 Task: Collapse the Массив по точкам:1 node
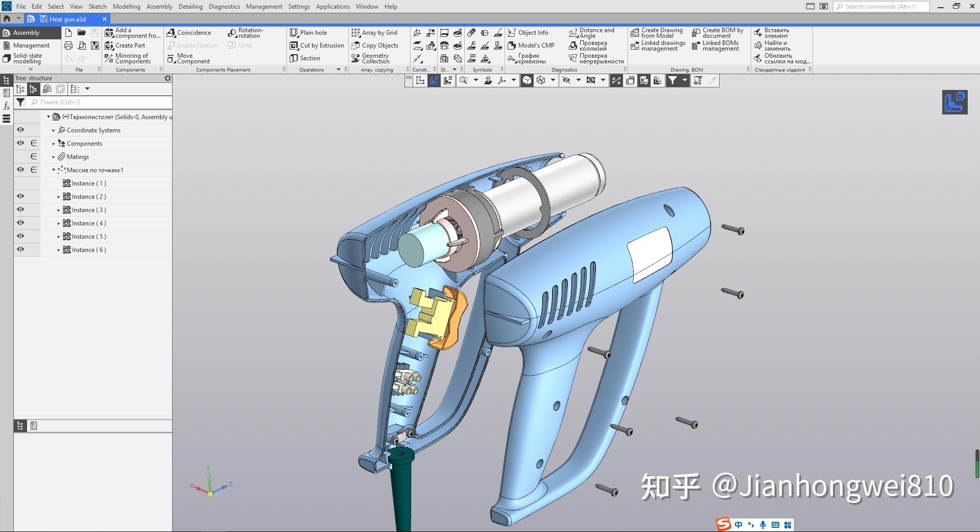point(53,170)
